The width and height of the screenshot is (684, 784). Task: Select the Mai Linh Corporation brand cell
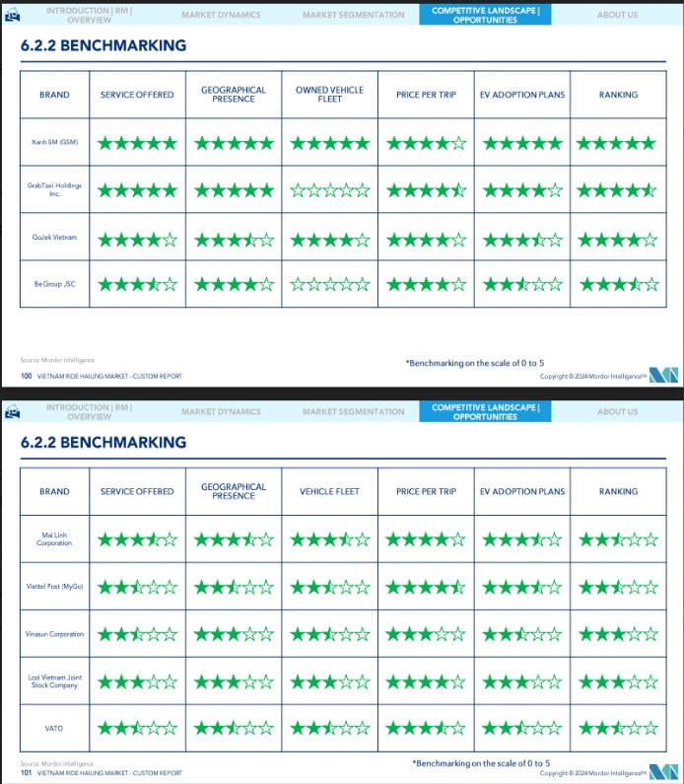tap(54, 539)
